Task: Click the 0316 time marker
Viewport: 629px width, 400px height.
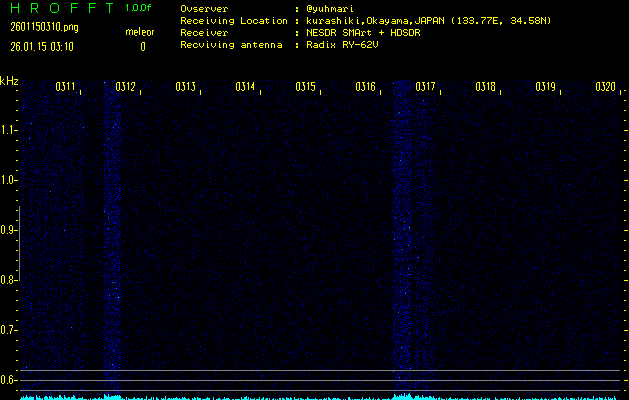Action: pos(365,87)
